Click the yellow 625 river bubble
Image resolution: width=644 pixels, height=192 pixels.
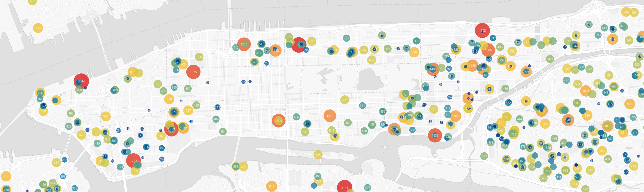click(x=318, y=155)
